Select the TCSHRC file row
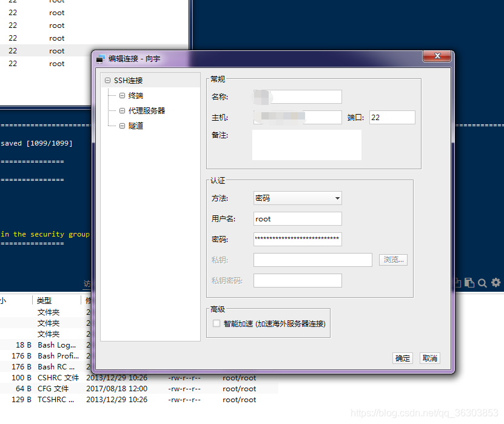This screenshot has width=504, height=424. (139, 400)
